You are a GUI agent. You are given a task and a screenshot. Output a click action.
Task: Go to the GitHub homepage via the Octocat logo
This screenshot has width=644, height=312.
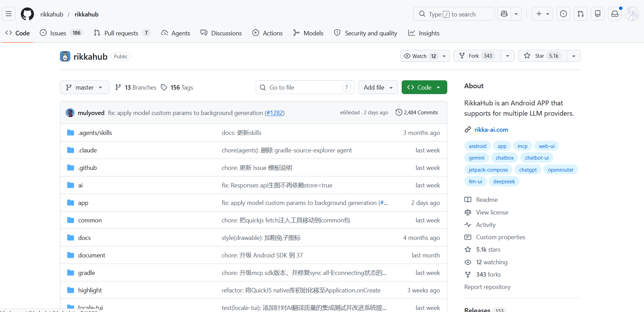tap(27, 14)
